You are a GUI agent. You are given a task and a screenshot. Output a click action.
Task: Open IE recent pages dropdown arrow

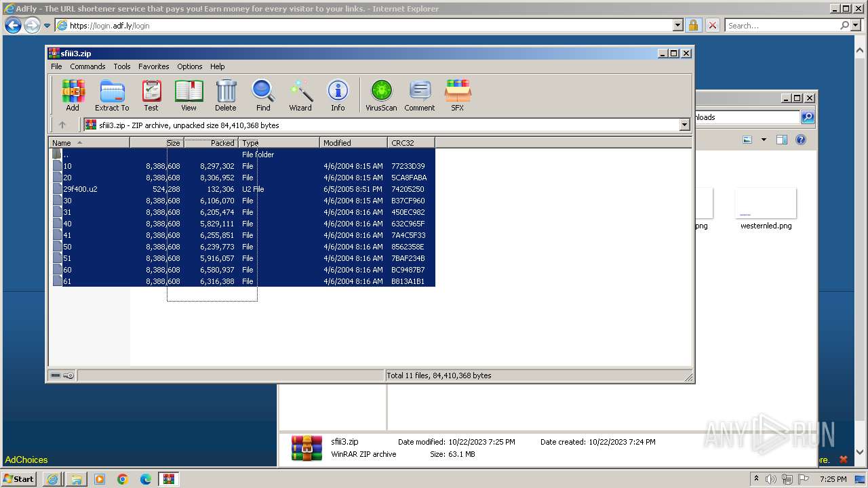tap(47, 26)
